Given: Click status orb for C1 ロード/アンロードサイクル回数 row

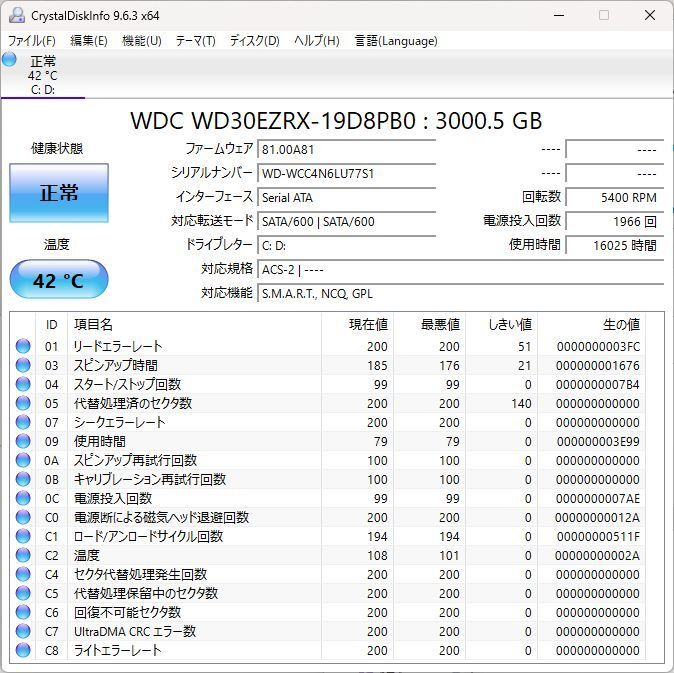Looking at the screenshot, I should point(23,536).
